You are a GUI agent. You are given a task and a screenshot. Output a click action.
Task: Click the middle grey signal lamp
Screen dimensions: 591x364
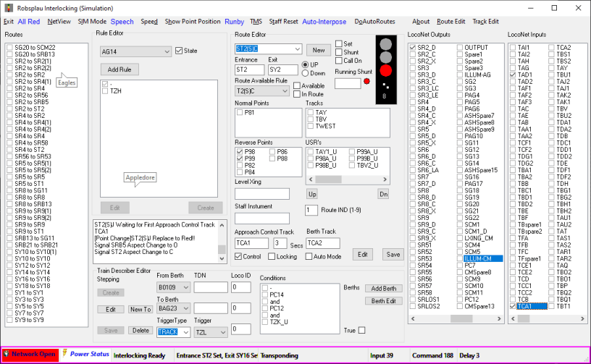click(x=387, y=57)
